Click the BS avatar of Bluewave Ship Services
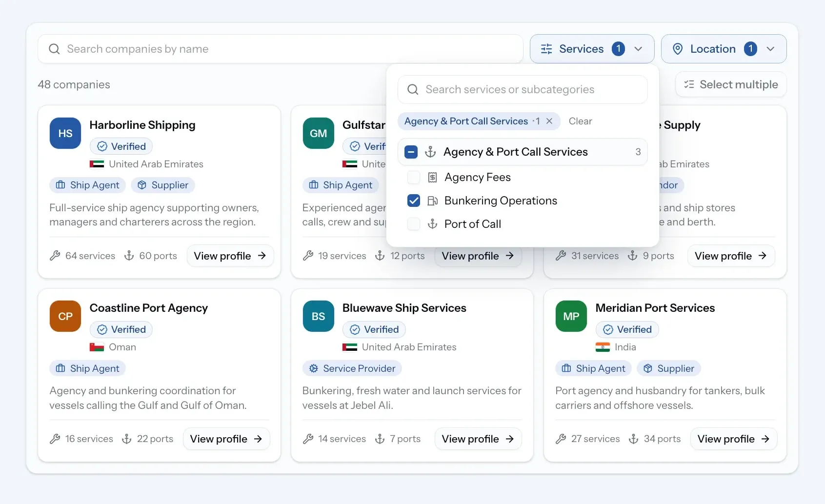825x504 pixels. (x=318, y=316)
